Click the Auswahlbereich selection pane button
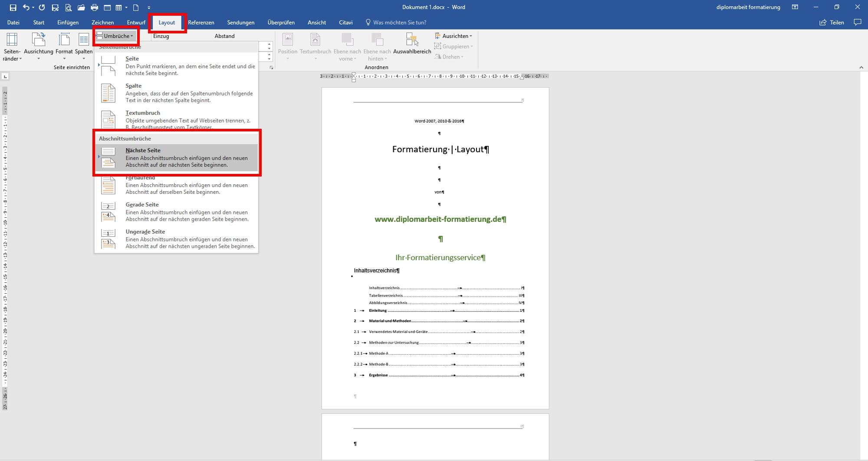The width and height of the screenshot is (868, 461). pyautogui.click(x=412, y=44)
